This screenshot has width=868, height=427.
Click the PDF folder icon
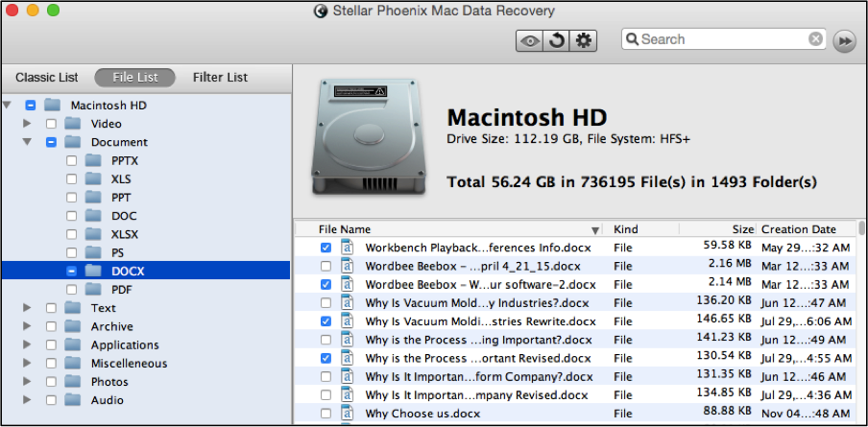(93, 289)
